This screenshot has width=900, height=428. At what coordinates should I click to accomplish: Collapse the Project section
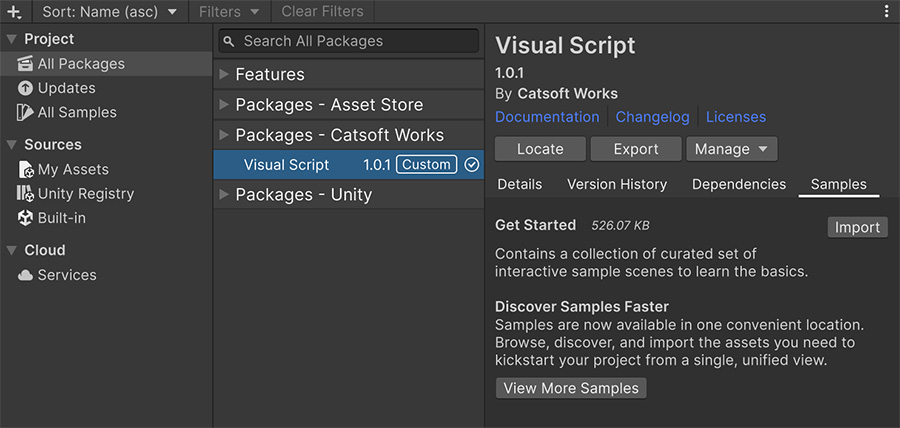11,40
